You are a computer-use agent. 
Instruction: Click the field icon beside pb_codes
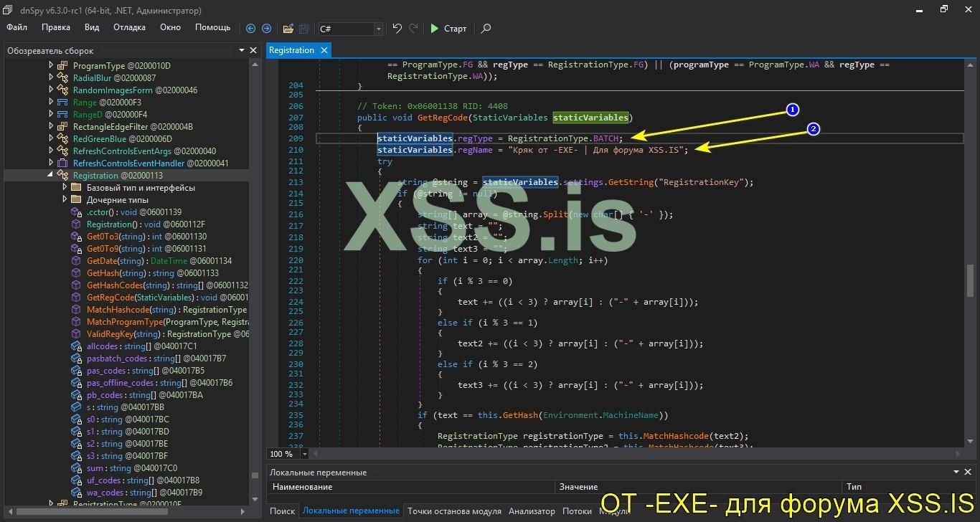[76, 395]
